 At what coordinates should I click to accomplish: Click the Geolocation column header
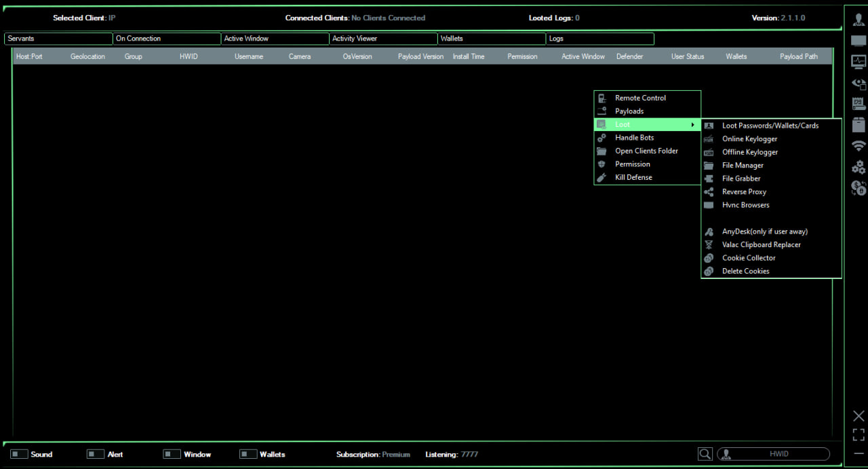[87, 56]
